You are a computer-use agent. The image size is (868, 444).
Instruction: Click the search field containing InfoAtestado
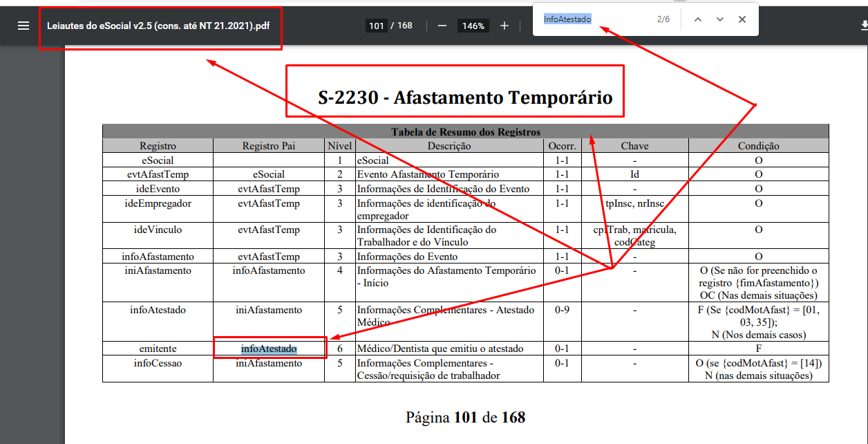tap(594, 19)
